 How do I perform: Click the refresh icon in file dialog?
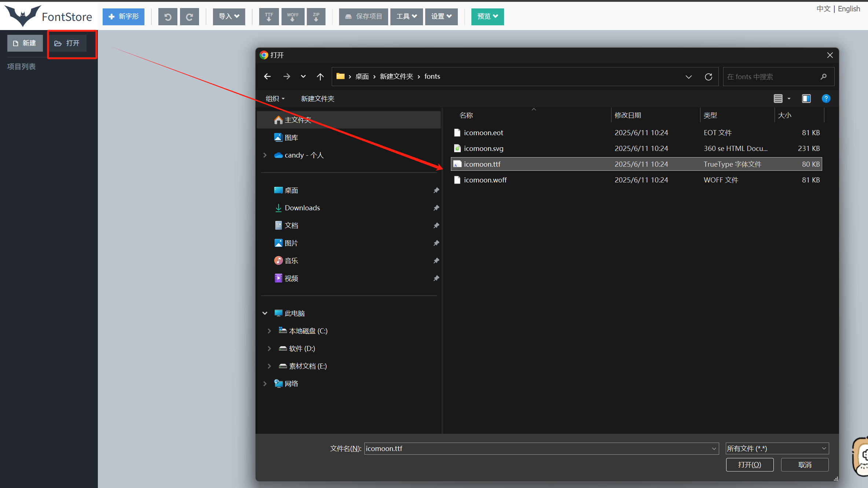[x=708, y=77]
